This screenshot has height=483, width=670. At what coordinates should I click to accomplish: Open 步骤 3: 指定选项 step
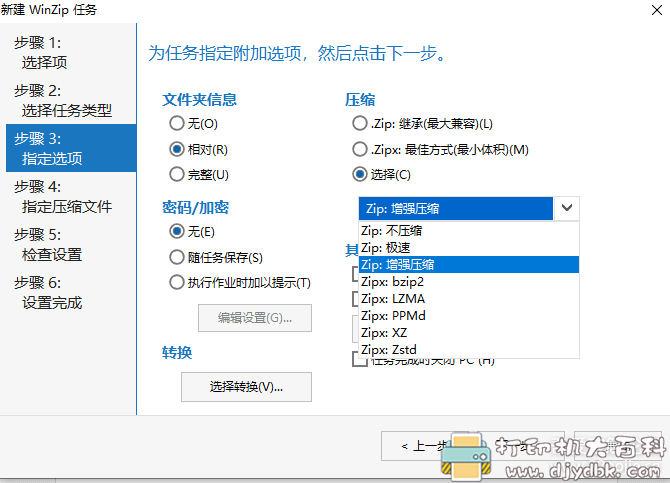[71, 148]
